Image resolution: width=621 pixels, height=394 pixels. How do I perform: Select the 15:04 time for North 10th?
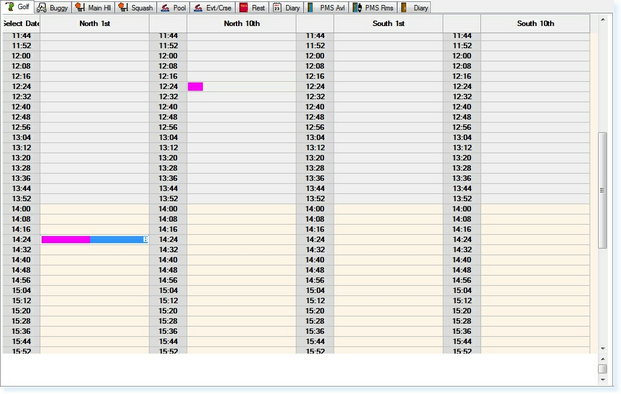(x=168, y=291)
